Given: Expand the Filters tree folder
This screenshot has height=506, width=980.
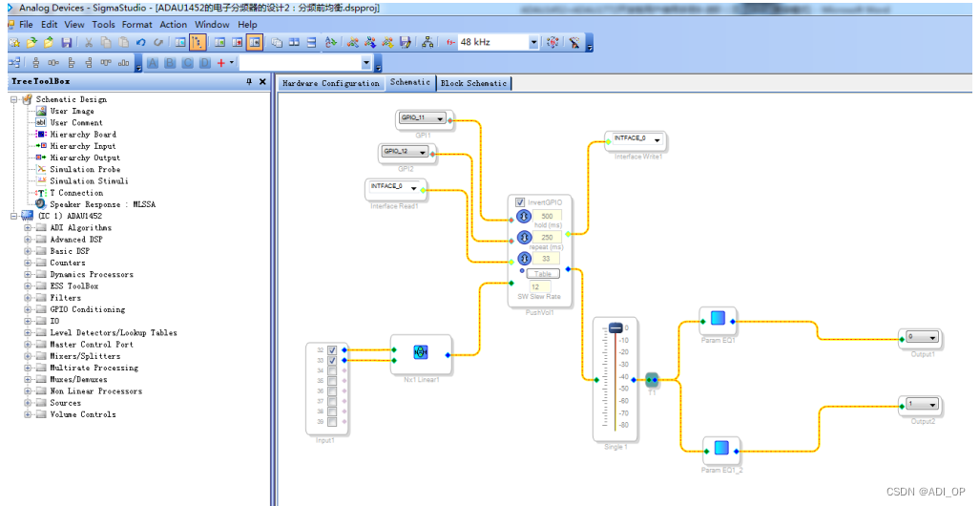Looking at the screenshot, I should point(28,298).
